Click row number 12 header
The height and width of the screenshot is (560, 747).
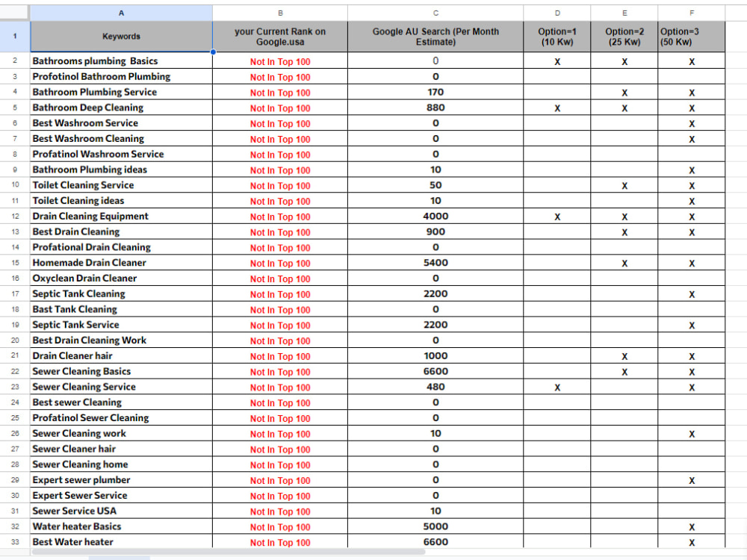[x=15, y=217]
